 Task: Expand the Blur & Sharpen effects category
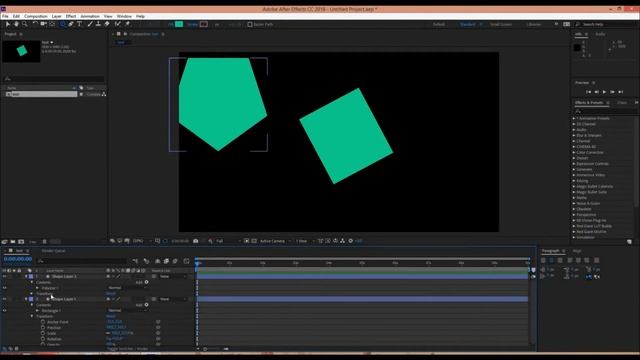(x=574, y=136)
